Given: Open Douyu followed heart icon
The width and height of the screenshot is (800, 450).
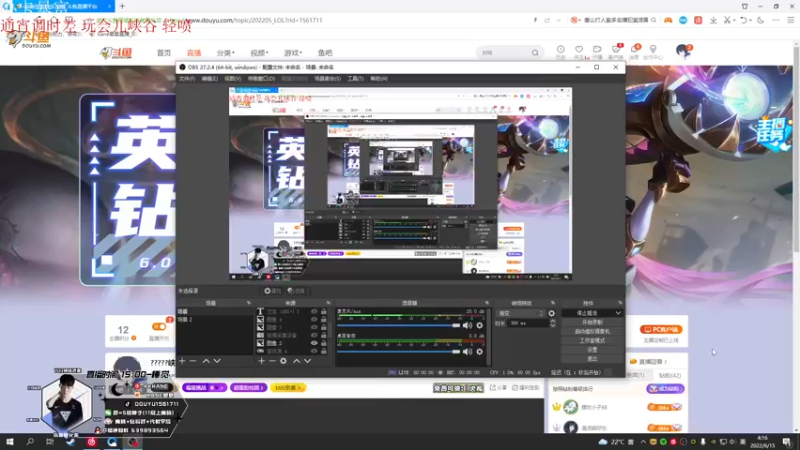Looking at the screenshot, I should [579, 49].
